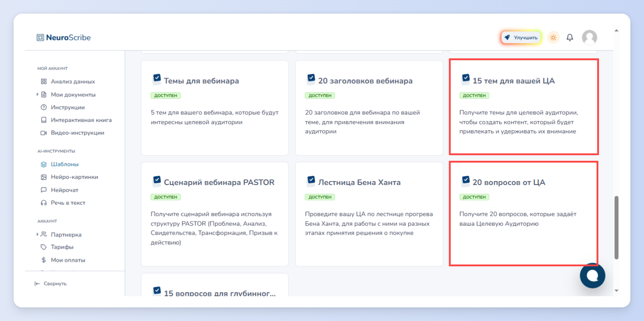The width and height of the screenshot is (644, 321).
Task: Open Мои оплаты in sidebar
Action: coord(68,260)
